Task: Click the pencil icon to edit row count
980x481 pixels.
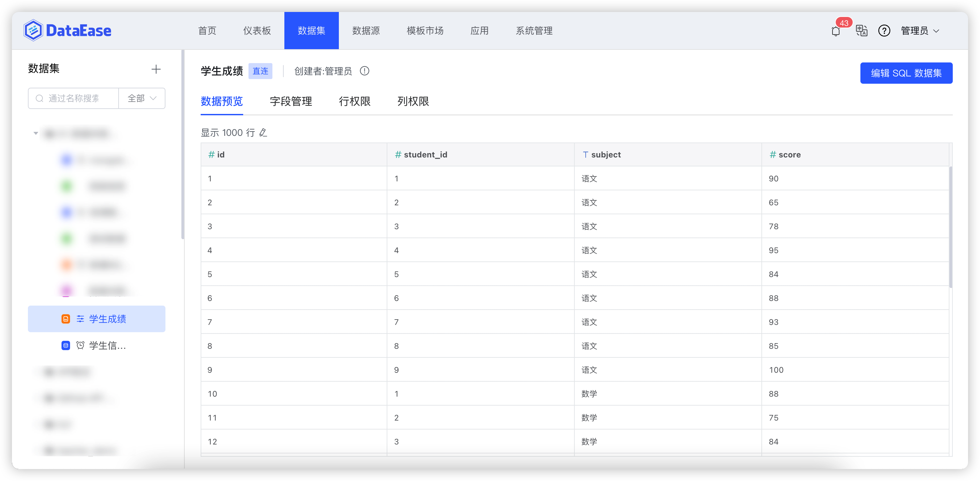Action: click(263, 133)
